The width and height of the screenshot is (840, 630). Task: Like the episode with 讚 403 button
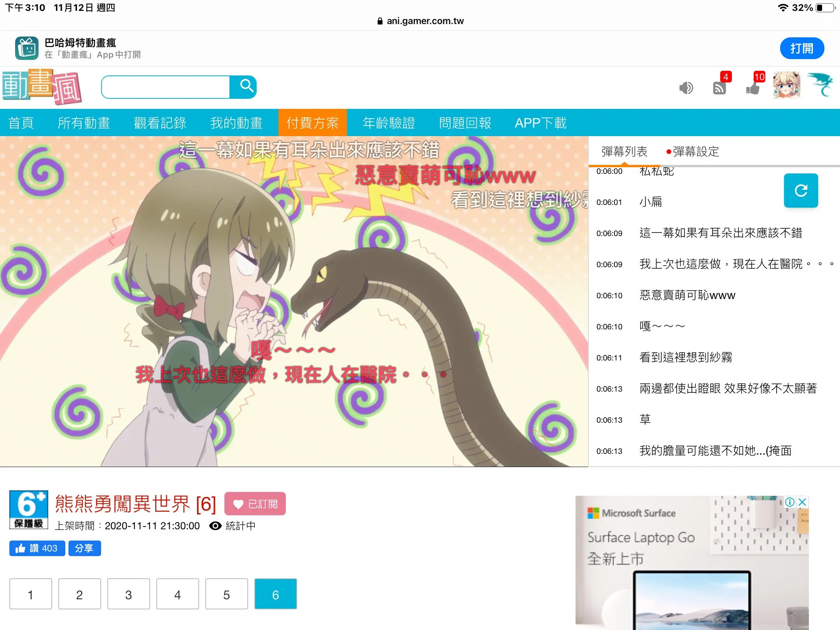click(37, 548)
